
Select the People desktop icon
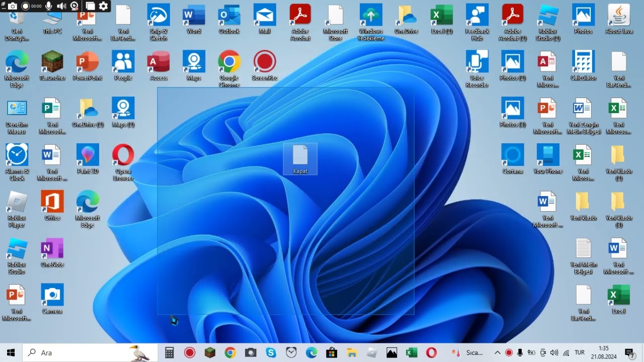123,66
